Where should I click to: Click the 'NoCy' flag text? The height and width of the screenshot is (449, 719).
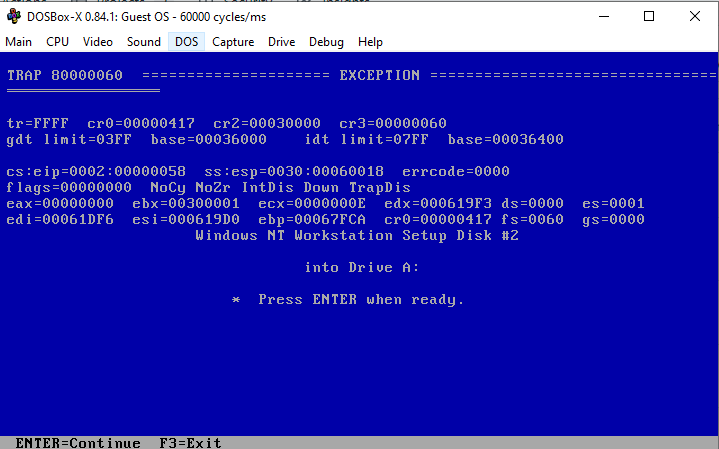click(168, 188)
